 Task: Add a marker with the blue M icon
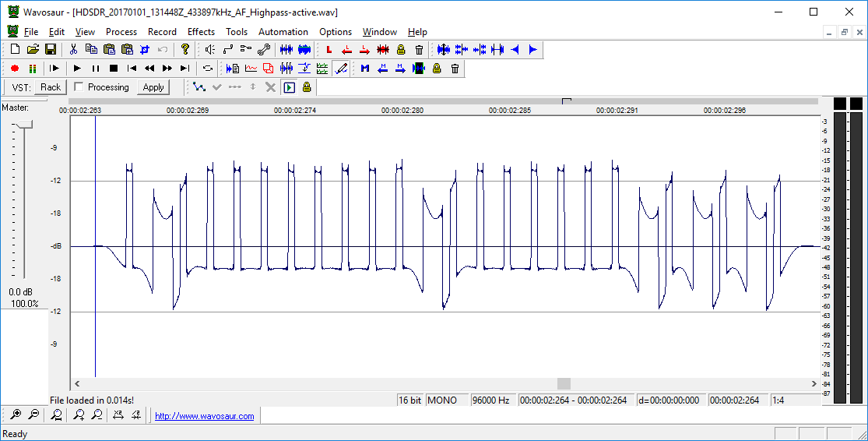[365, 68]
